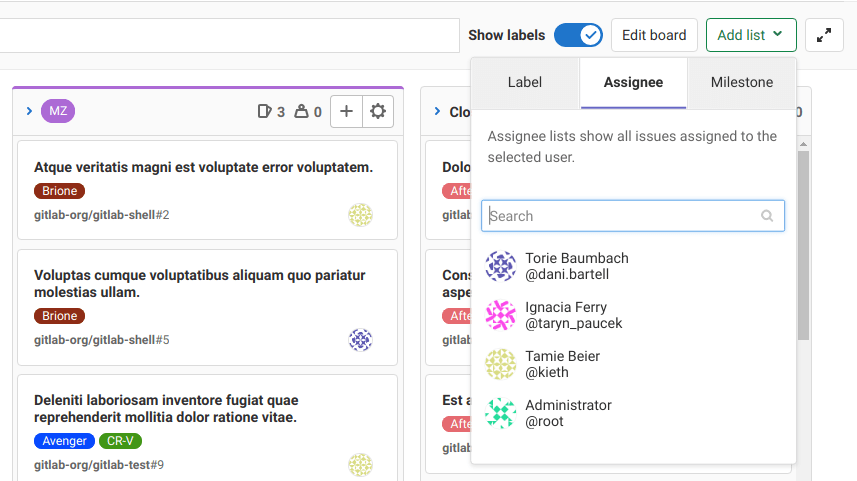Click the green CR-V label

pos(121,441)
